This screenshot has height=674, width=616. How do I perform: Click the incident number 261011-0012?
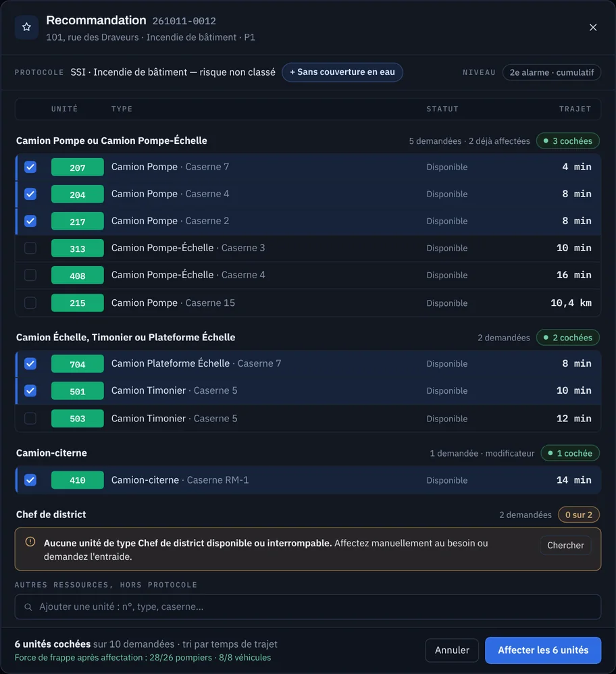[184, 21]
